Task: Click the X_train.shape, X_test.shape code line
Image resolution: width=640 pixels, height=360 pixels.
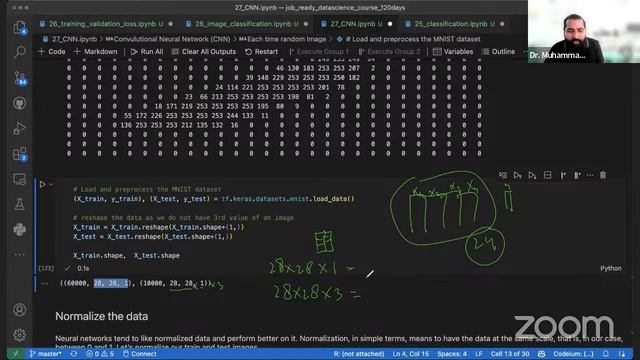Action: tap(126, 256)
